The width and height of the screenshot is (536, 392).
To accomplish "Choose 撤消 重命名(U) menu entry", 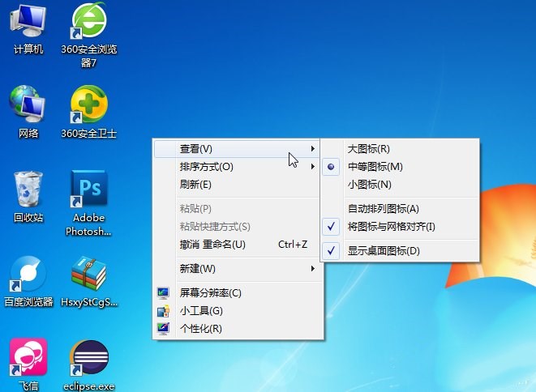I will [x=212, y=244].
